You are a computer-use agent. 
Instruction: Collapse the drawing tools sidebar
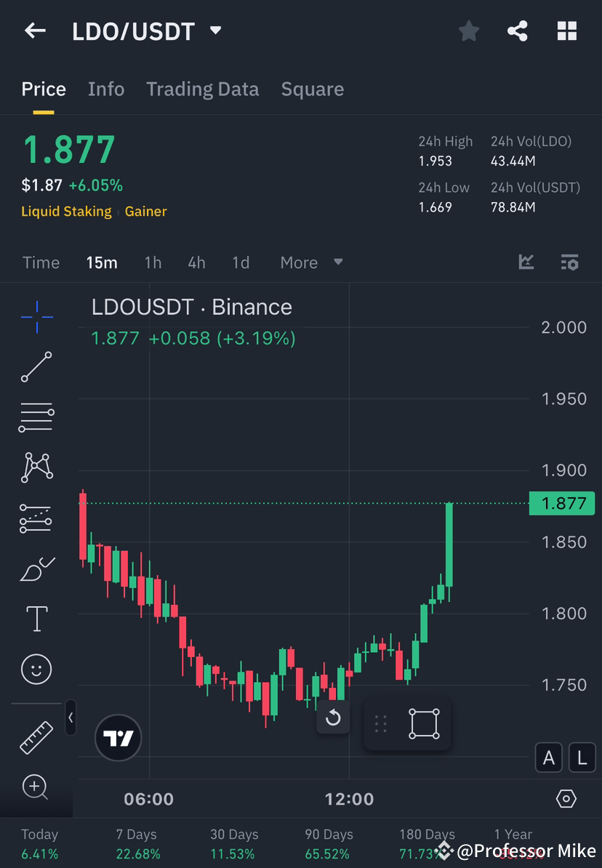pos(71,718)
